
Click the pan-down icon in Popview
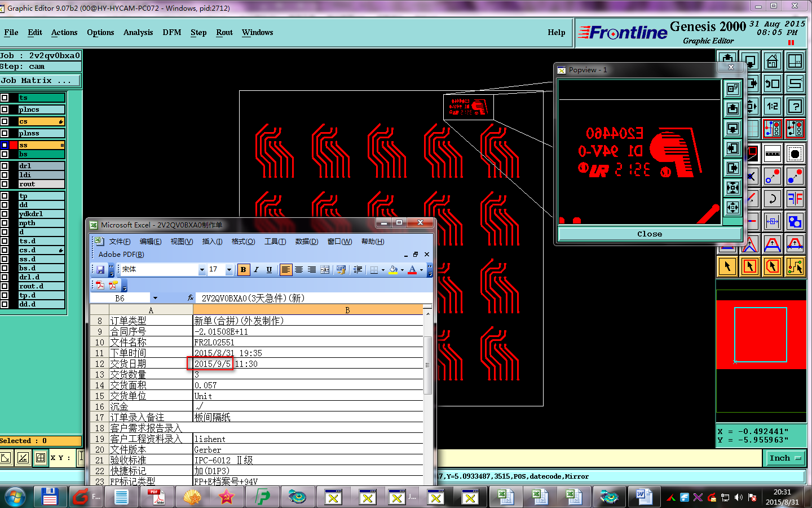point(732,128)
